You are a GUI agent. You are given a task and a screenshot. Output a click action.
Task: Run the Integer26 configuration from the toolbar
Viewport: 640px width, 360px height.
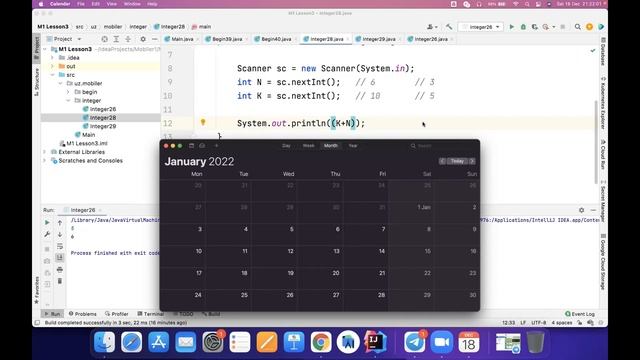[x=511, y=27]
